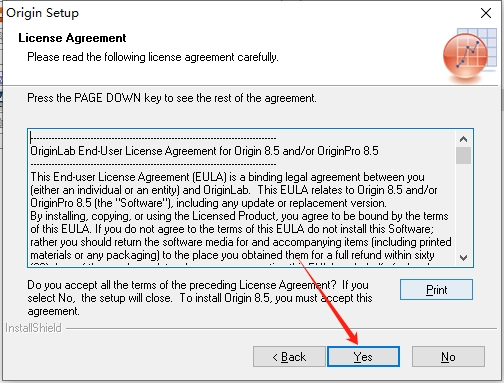This screenshot has width=504, height=383.
Task: Click the License Agreement heading
Action: (x=72, y=38)
